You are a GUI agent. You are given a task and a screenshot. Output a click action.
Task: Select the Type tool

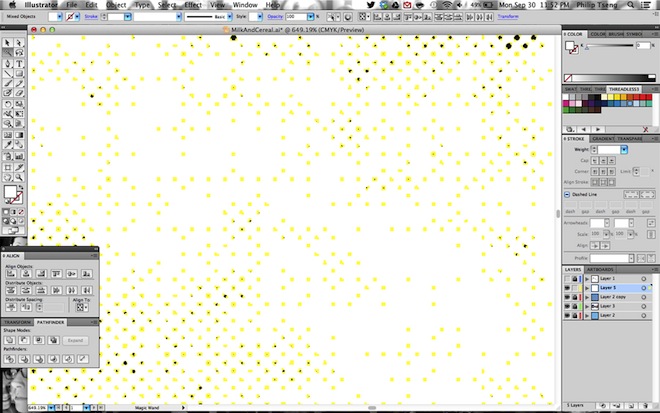click(x=19, y=64)
